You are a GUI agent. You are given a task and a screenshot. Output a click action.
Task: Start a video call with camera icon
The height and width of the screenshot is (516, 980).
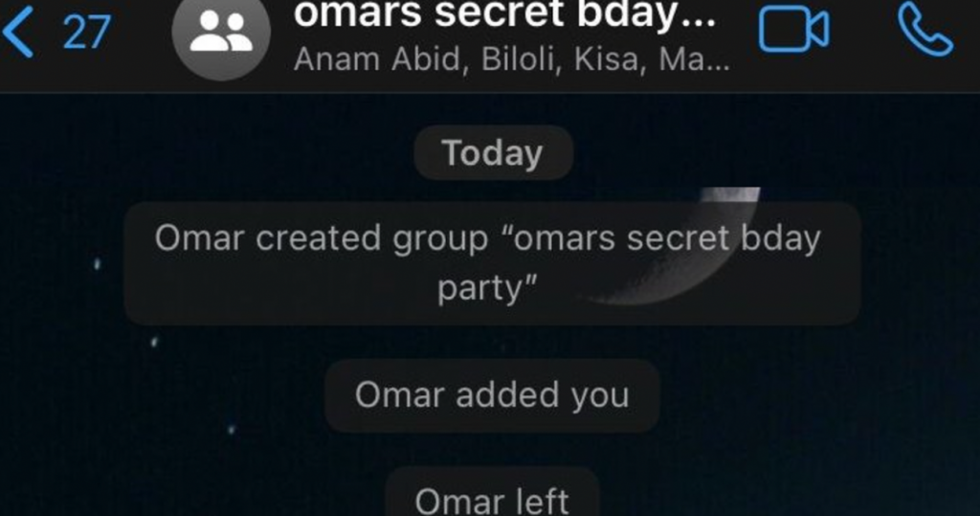tap(793, 31)
